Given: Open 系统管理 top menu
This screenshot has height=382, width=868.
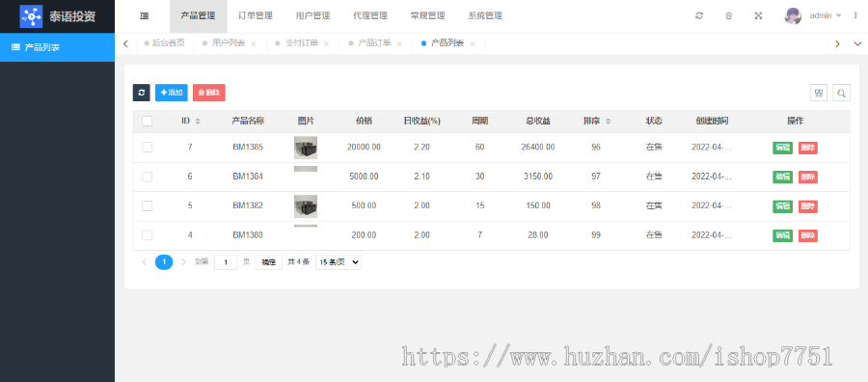Looking at the screenshot, I should 485,16.
